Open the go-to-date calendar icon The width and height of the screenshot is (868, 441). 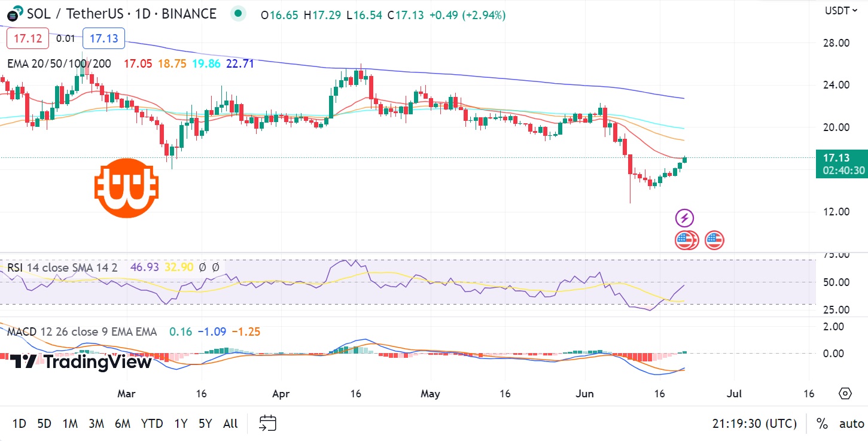(267, 424)
